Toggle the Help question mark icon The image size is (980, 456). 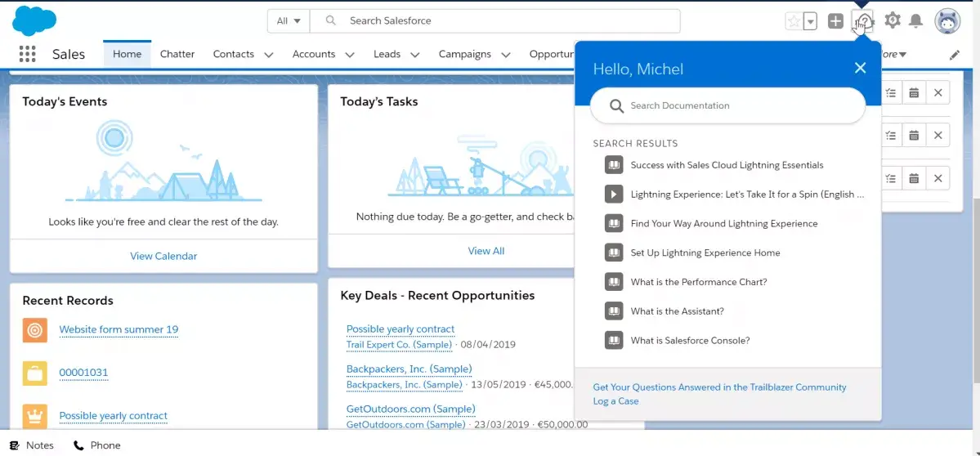point(864,21)
